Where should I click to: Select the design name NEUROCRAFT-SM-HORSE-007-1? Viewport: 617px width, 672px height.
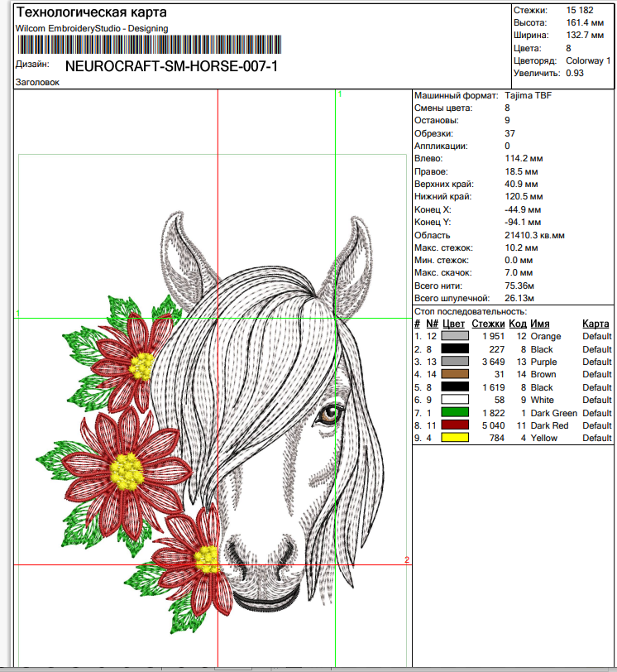[170, 65]
